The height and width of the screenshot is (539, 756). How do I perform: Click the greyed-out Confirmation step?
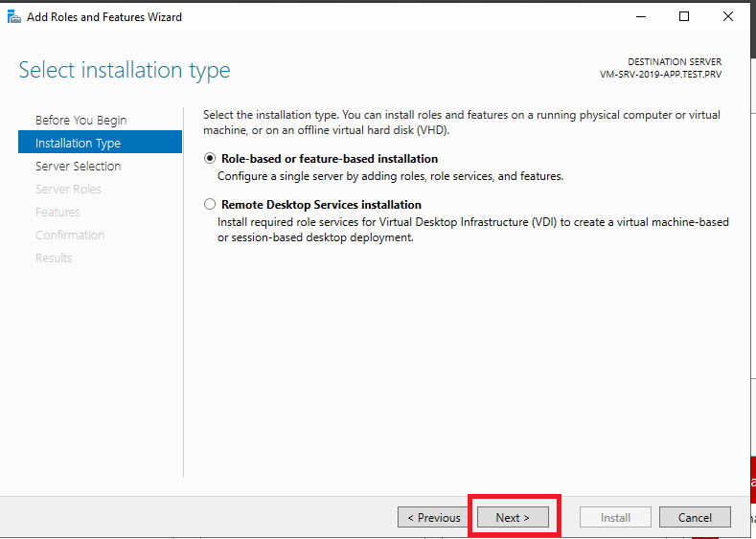(x=70, y=236)
